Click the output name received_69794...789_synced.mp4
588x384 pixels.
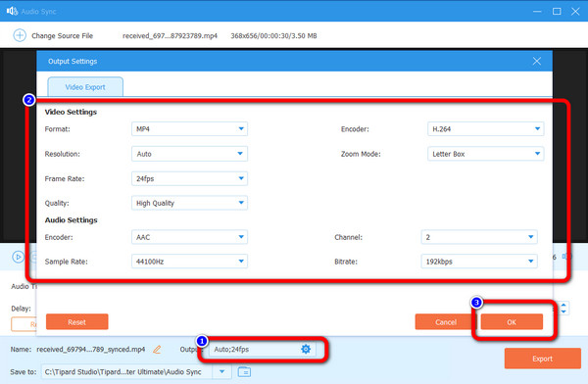pyautogui.click(x=91, y=349)
